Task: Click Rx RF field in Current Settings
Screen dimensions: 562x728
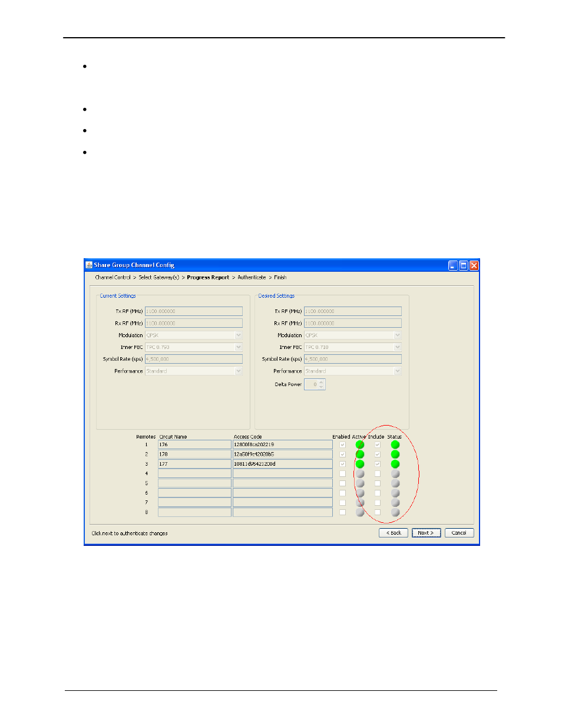Action: click(x=194, y=323)
